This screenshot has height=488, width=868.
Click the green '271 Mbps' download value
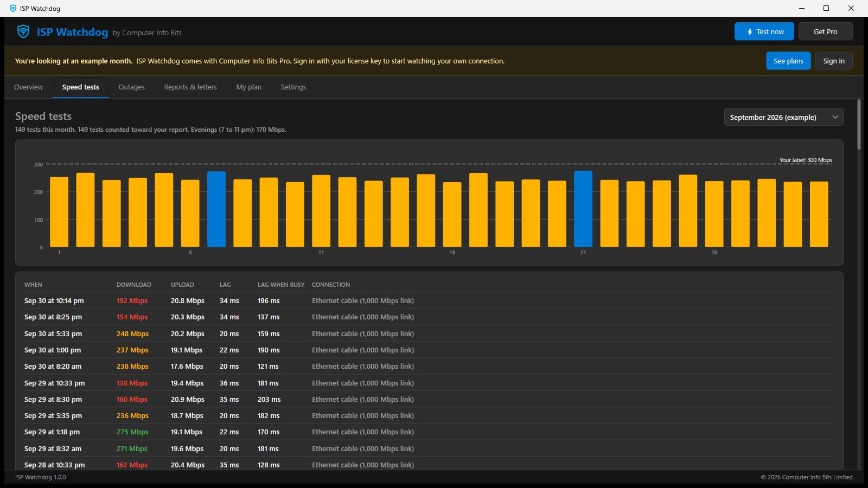pos(132,448)
